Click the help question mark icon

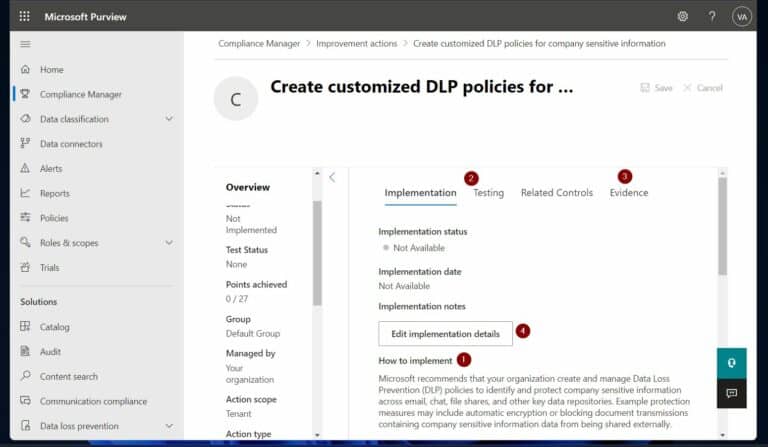pyautogui.click(x=712, y=17)
